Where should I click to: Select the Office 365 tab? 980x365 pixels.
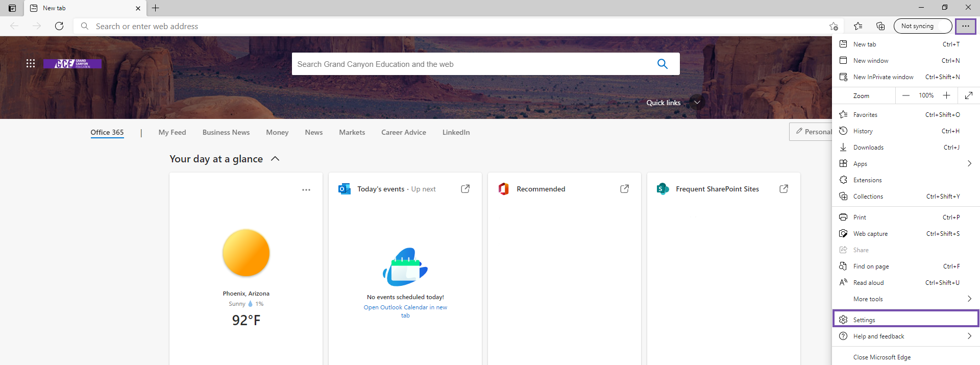coord(107,132)
